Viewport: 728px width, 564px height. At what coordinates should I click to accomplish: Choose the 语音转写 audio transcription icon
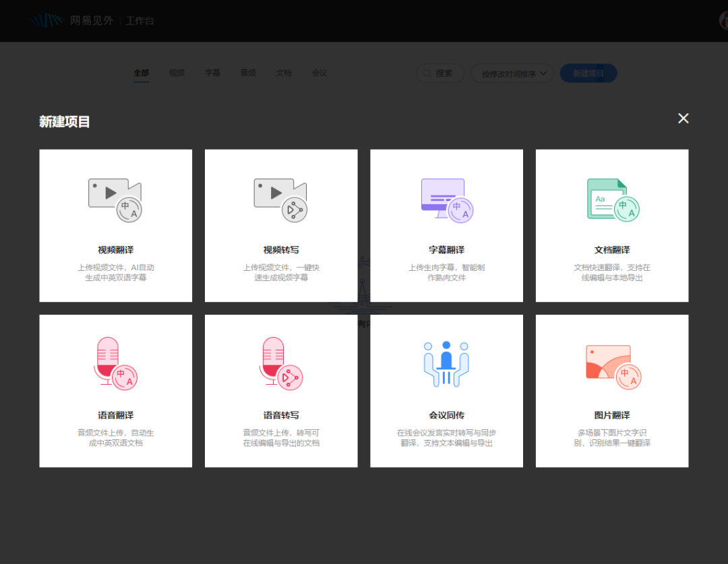coord(281,363)
